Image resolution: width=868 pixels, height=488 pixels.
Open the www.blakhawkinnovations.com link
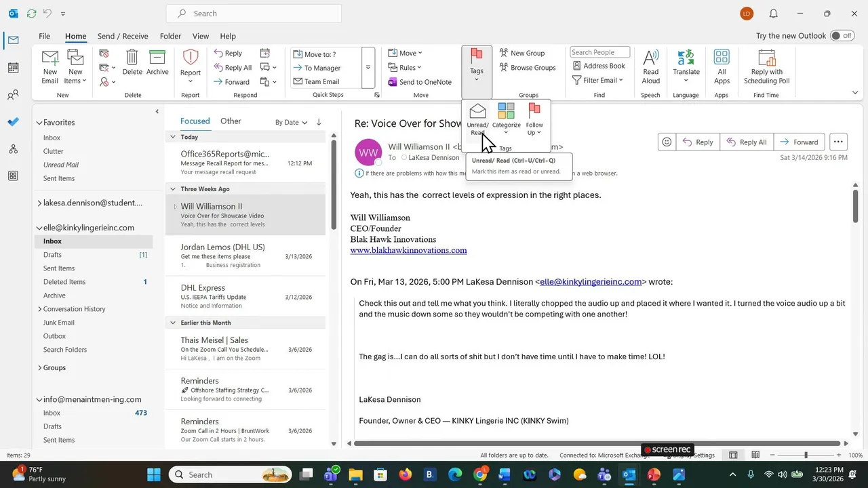(x=408, y=250)
